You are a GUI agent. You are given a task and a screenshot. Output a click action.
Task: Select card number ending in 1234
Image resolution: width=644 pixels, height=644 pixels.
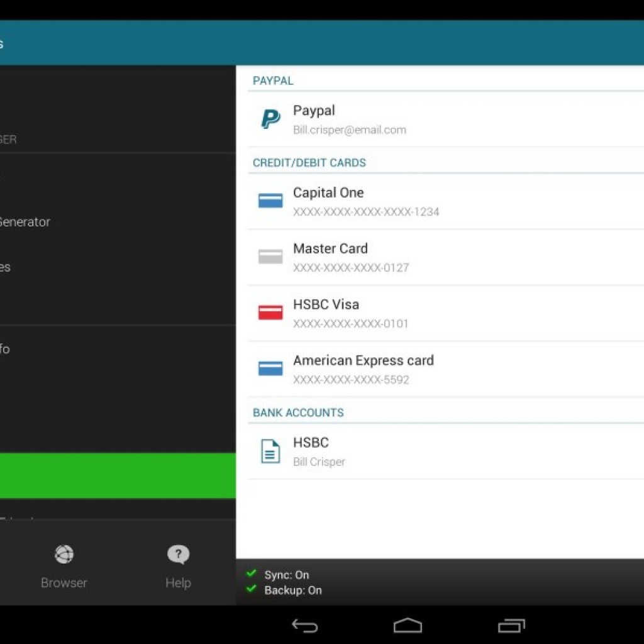click(x=366, y=212)
